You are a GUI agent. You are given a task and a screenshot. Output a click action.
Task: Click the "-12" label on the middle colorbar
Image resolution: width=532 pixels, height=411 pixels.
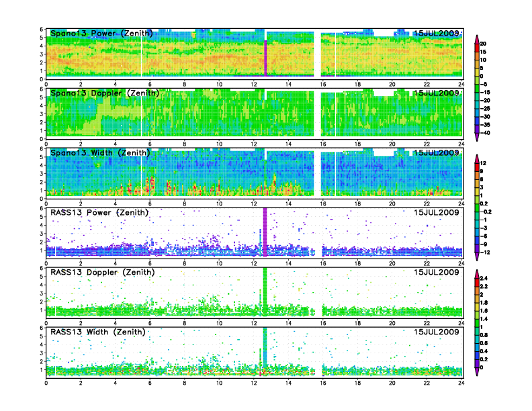[x=485, y=253]
